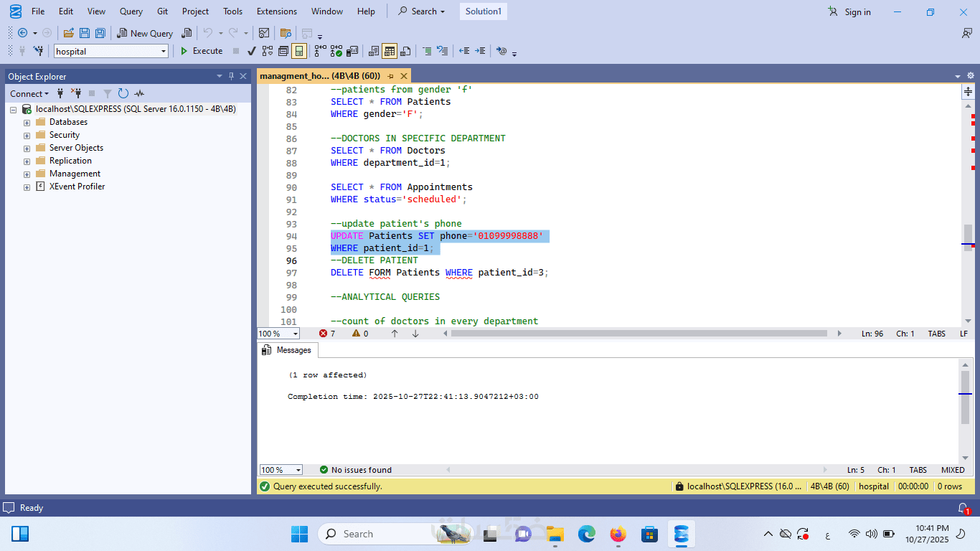980x551 pixels.
Task: Click the Save All icon
Action: click(100, 33)
